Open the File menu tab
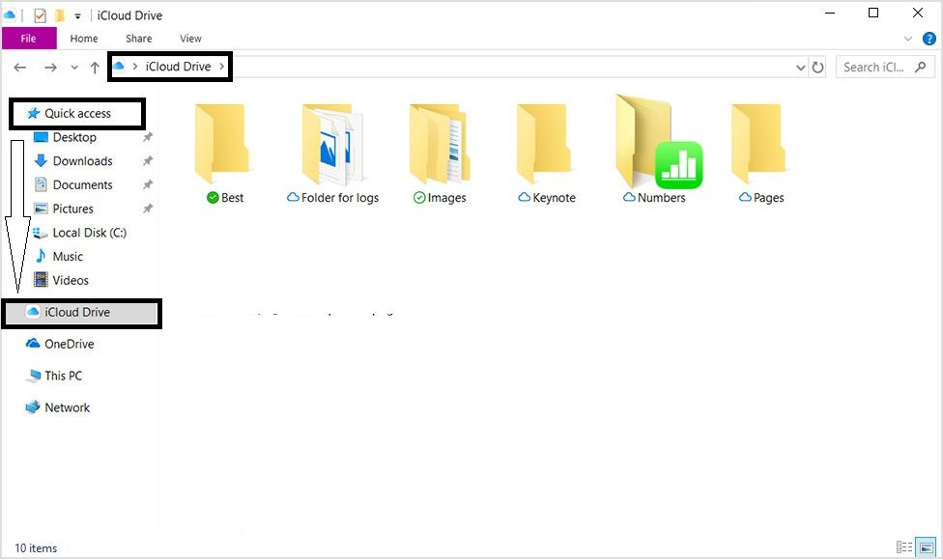 pos(28,39)
